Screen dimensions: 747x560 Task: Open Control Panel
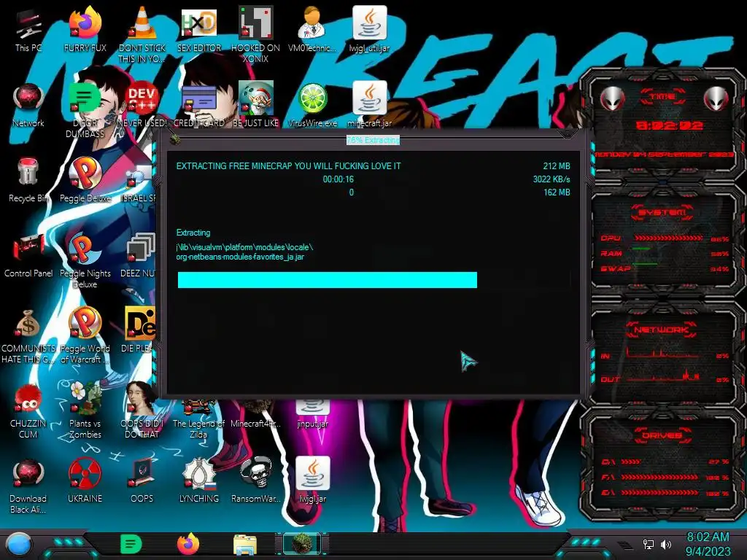[x=28, y=256]
